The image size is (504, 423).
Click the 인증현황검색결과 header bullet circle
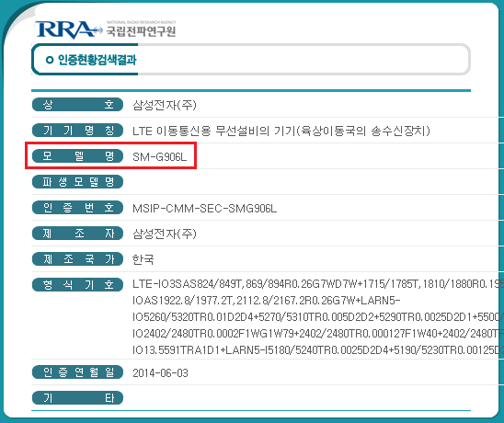[x=49, y=60]
